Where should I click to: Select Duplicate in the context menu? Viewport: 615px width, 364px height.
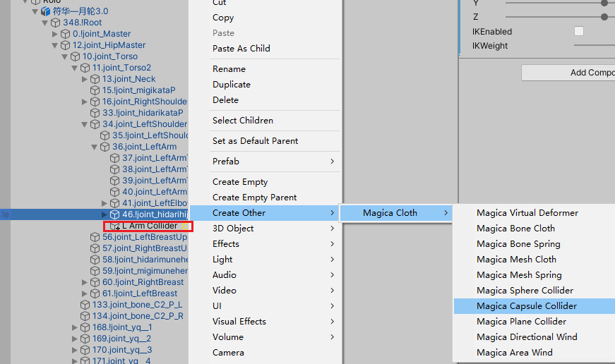point(232,85)
